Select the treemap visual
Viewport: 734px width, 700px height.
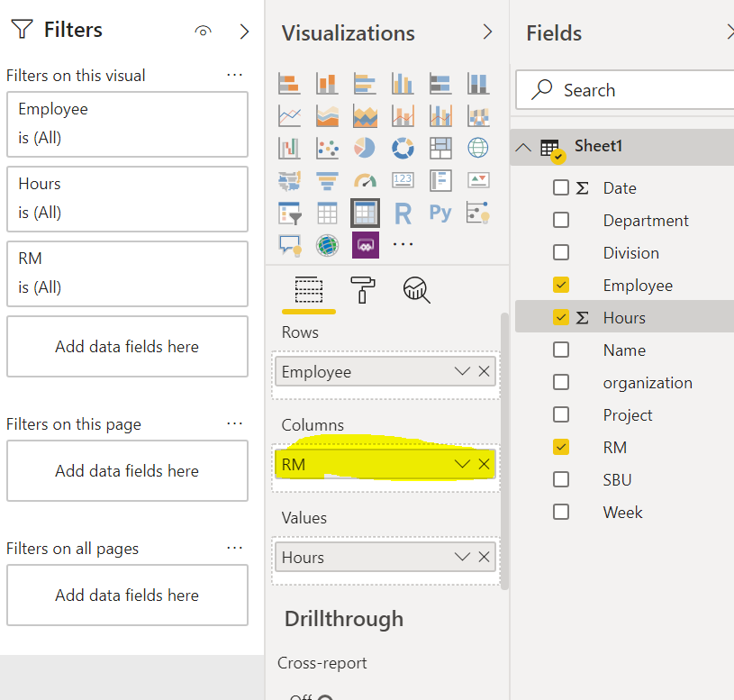point(440,148)
